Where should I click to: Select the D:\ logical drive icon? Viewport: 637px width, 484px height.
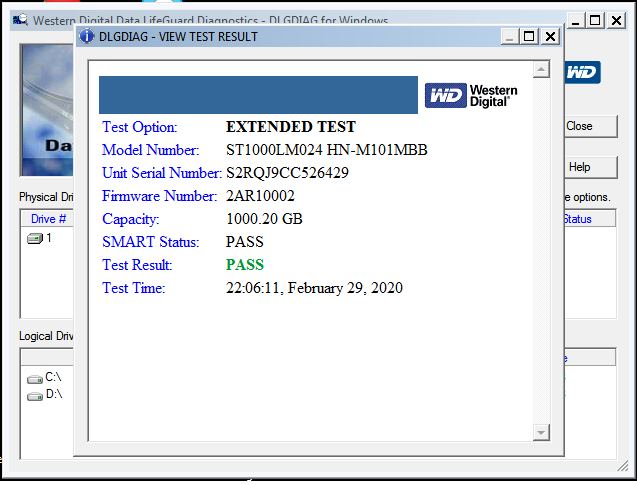pyautogui.click(x=35, y=396)
